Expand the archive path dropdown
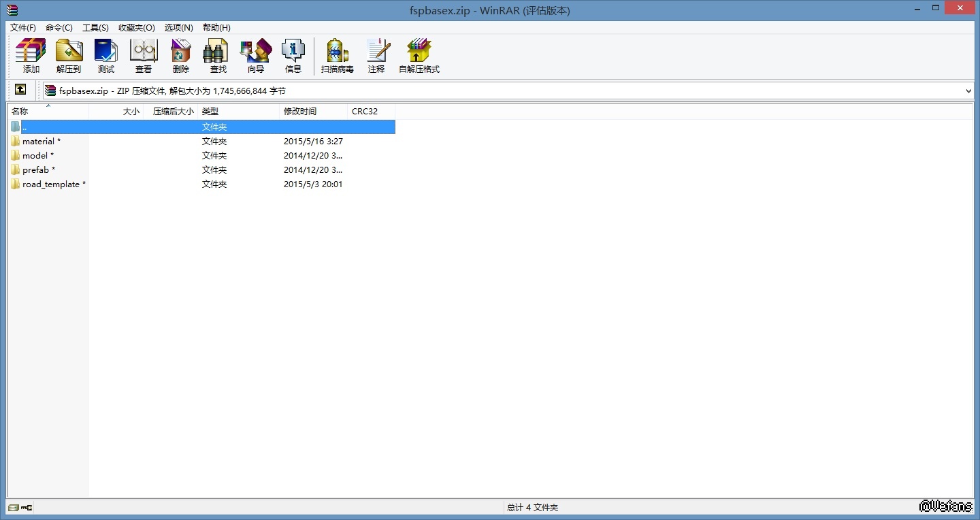The image size is (980, 520). point(968,91)
